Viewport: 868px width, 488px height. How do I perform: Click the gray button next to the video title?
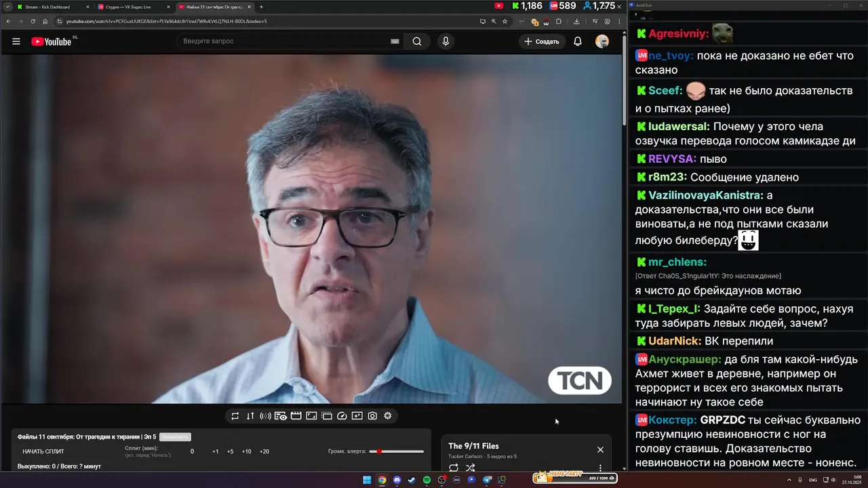coord(175,437)
